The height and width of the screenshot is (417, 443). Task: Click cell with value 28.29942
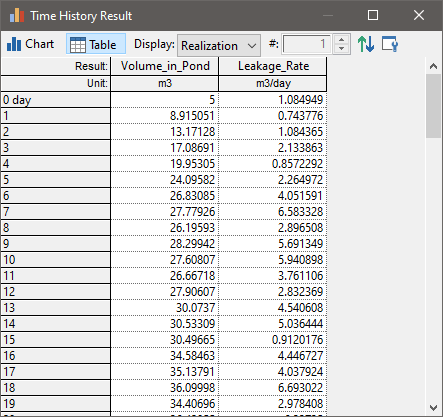coord(165,244)
